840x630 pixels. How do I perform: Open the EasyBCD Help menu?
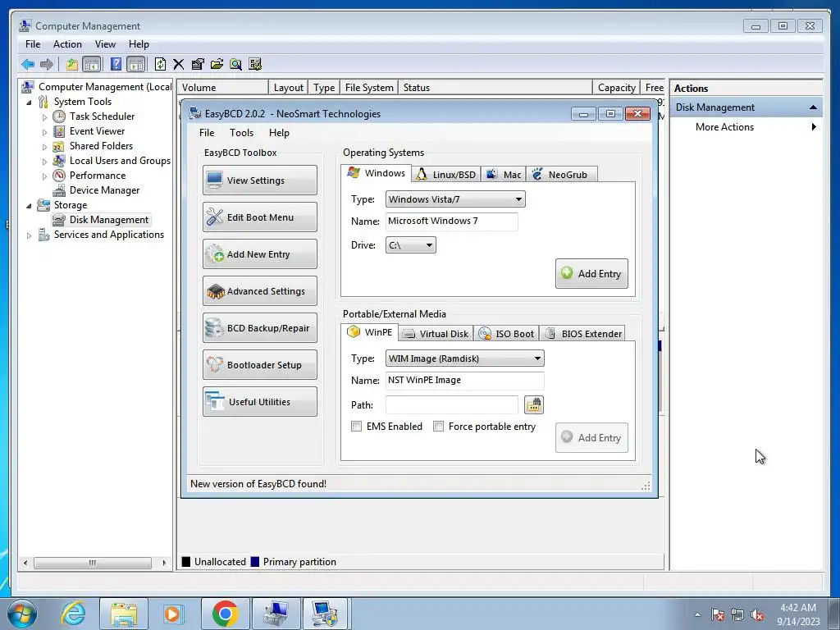(279, 133)
